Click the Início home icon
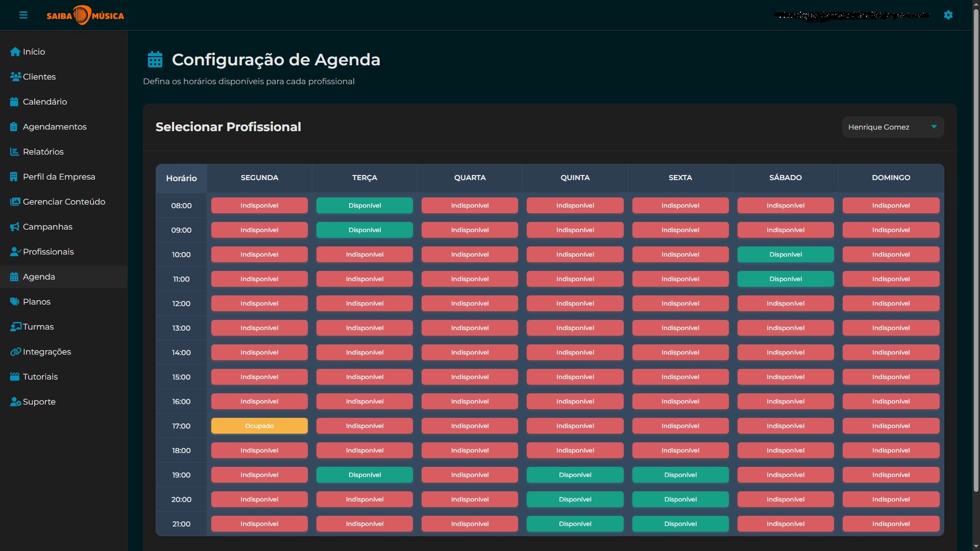The image size is (980, 551). (15, 52)
